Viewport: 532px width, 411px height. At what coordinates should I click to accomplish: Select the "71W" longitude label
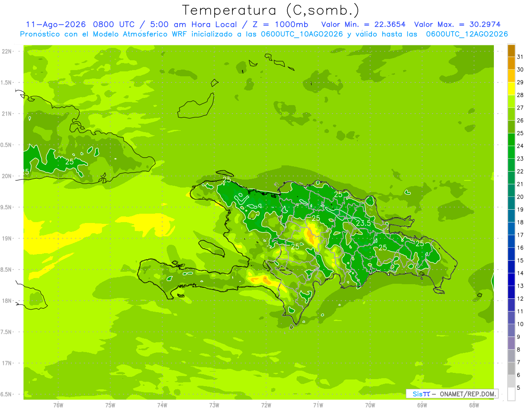tap(318, 405)
